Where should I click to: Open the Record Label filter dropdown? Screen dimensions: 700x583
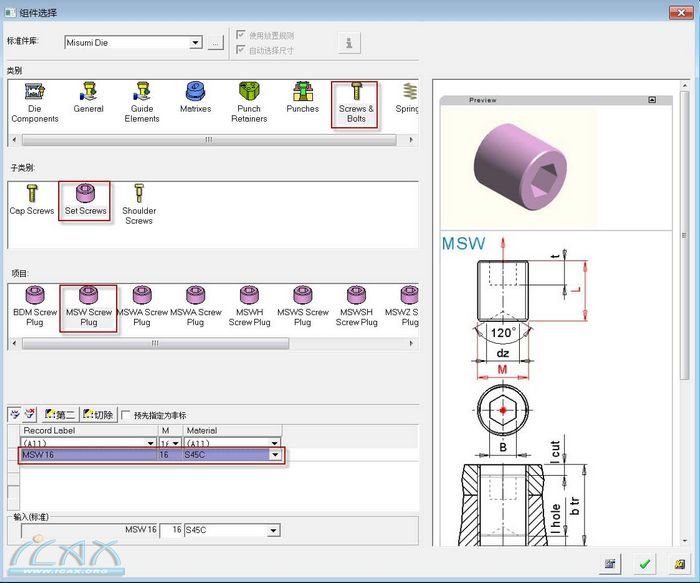(x=150, y=443)
